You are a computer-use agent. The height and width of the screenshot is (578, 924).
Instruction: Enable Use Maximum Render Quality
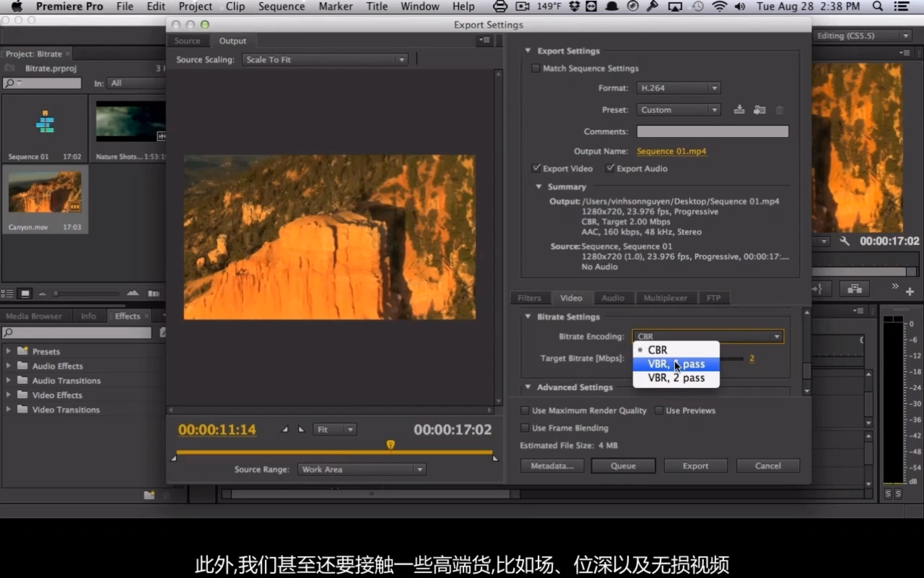[525, 410]
